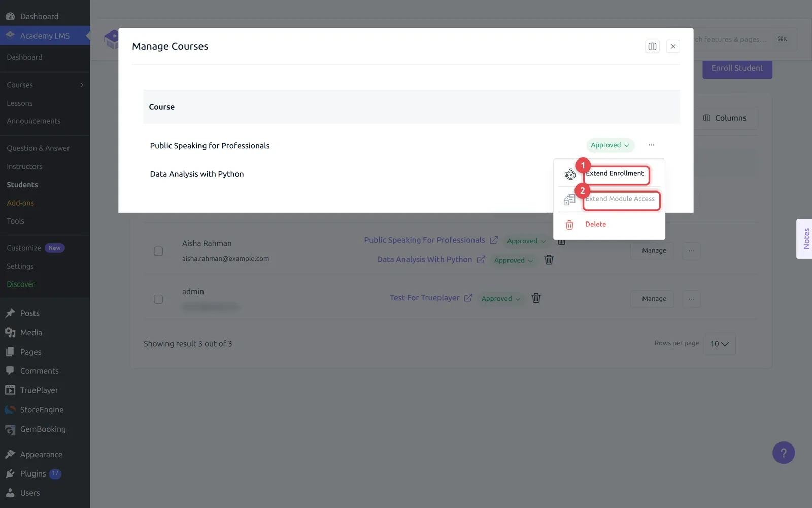Screen dimensions: 812x508
Task: Click the TruePlayer icon in sidebar
Action: click(10, 390)
